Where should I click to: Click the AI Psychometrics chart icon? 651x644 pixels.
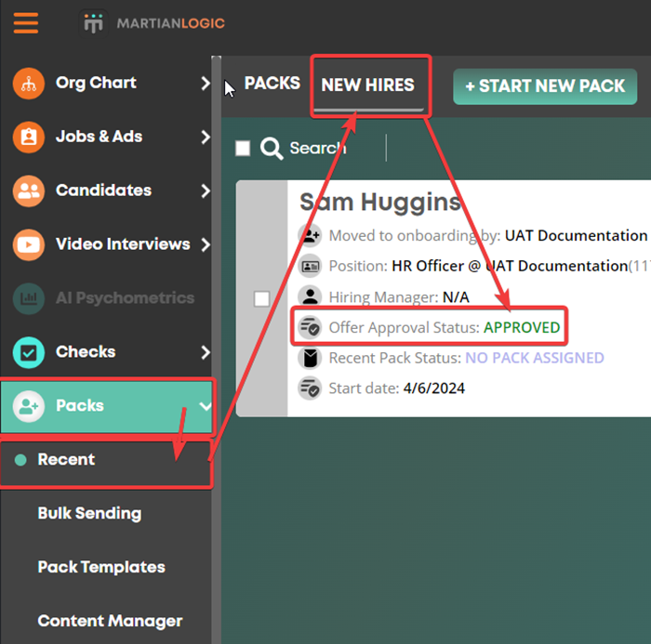pos(29,298)
